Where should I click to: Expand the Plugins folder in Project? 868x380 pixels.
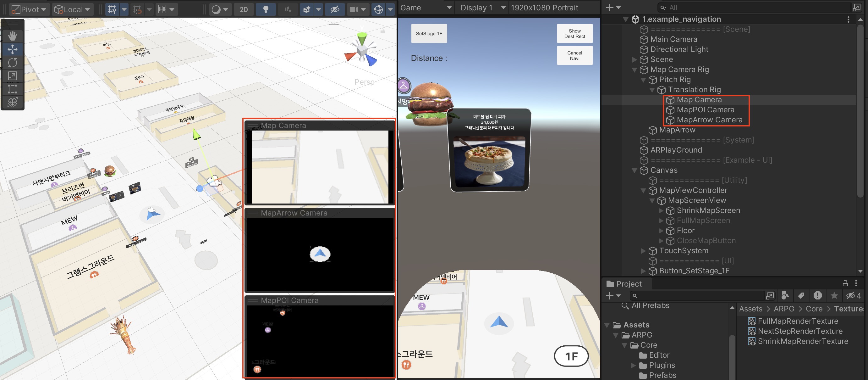pos(634,365)
